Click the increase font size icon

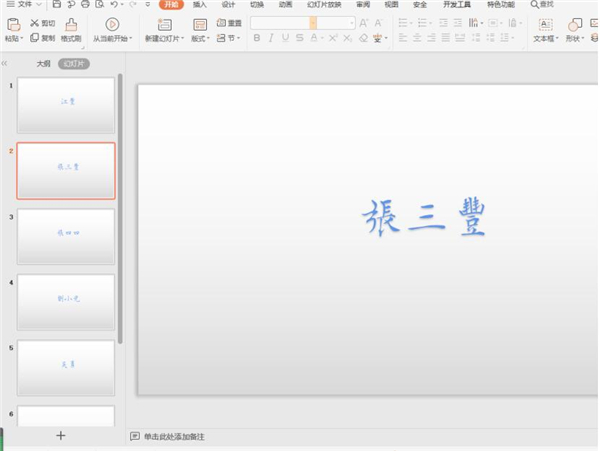tap(364, 22)
